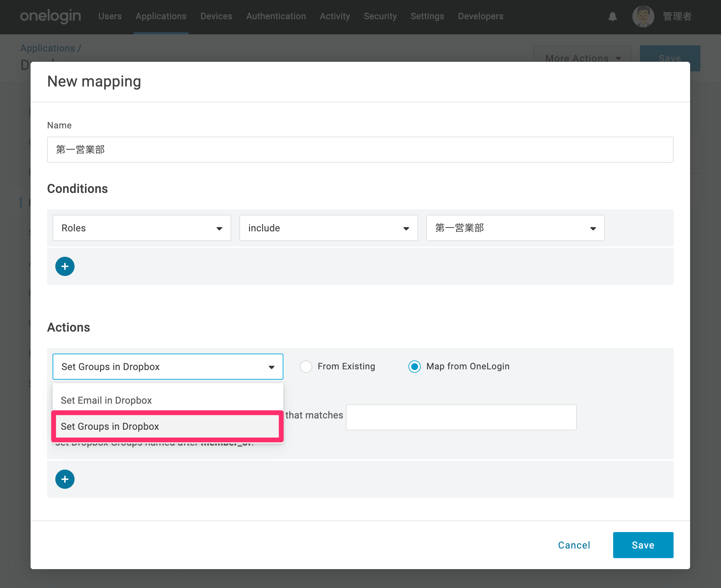The height and width of the screenshot is (588, 721).
Task: Open the Security menu
Action: 380,16
